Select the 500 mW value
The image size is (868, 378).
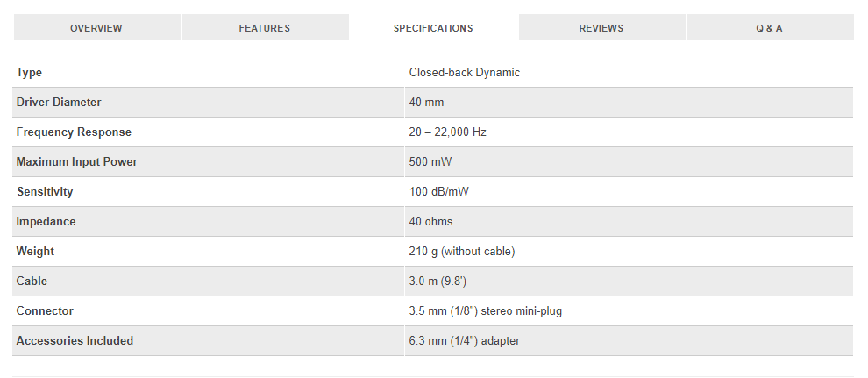pos(430,162)
